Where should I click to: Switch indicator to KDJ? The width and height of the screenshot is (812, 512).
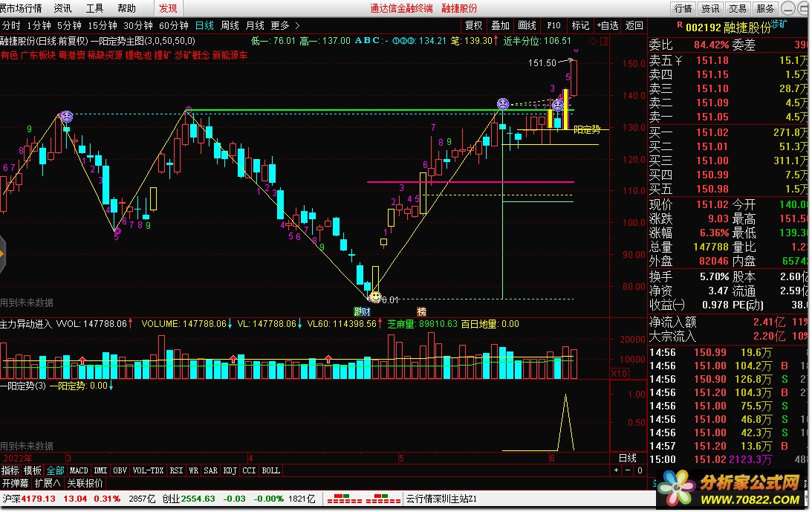(x=230, y=470)
